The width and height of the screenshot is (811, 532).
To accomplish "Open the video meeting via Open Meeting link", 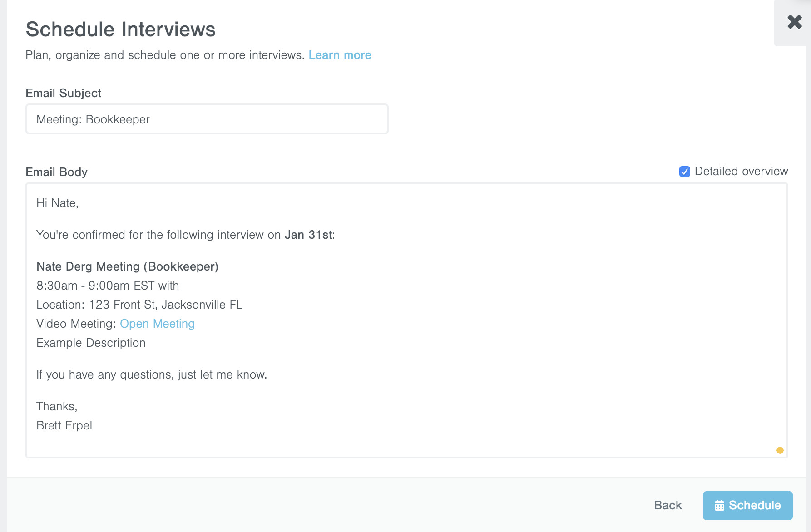I will point(157,324).
